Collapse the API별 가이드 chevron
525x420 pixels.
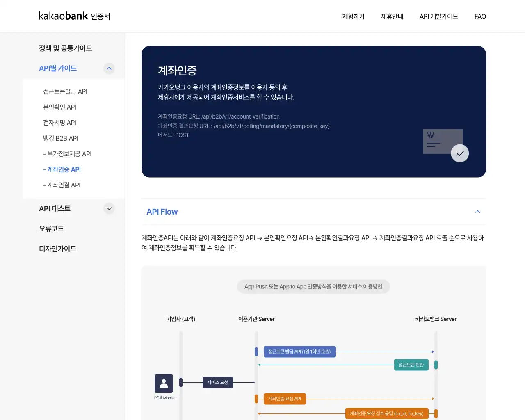(x=109, y=68)
